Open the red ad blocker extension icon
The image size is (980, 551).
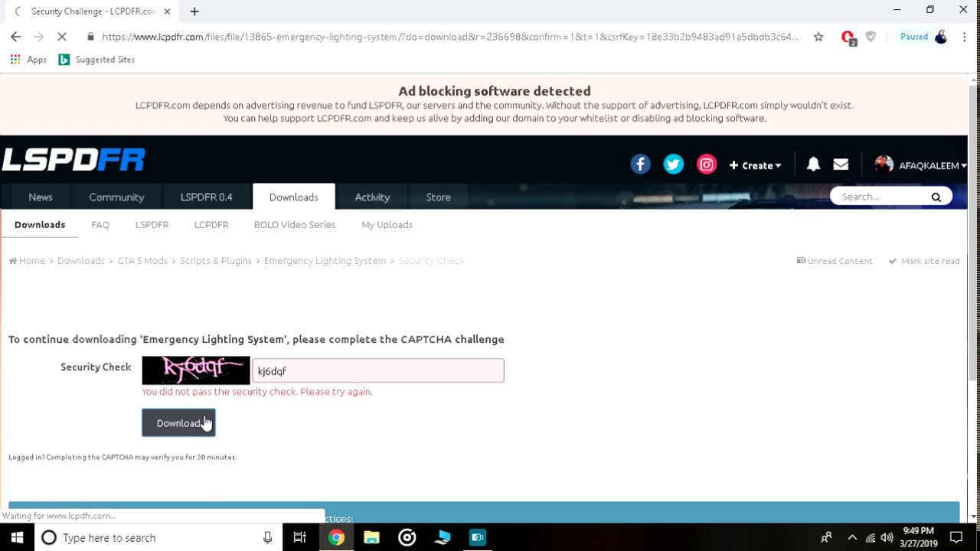[848, 37]
